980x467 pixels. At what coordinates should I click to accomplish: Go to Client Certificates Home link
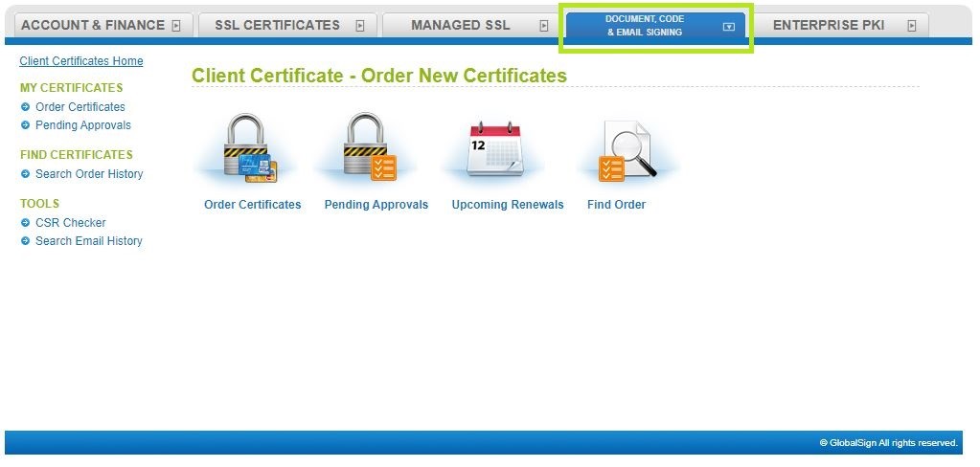[x=81, y=60]
